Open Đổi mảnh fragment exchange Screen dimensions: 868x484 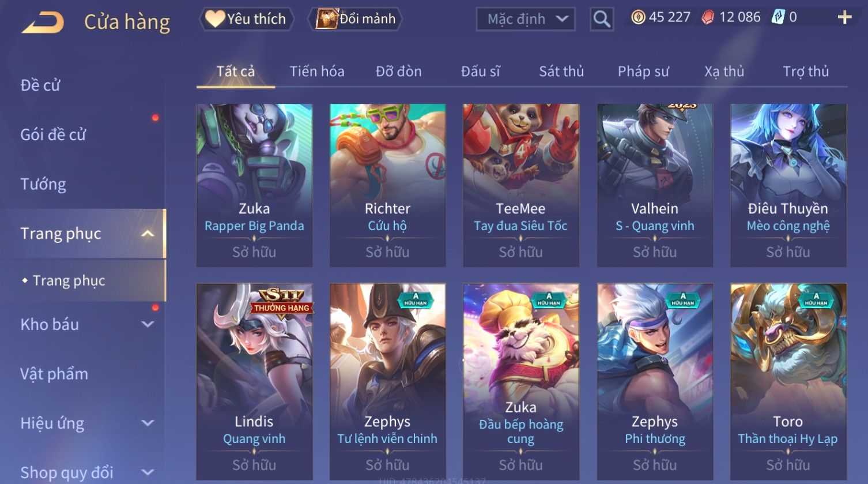(x=356, y=19)
